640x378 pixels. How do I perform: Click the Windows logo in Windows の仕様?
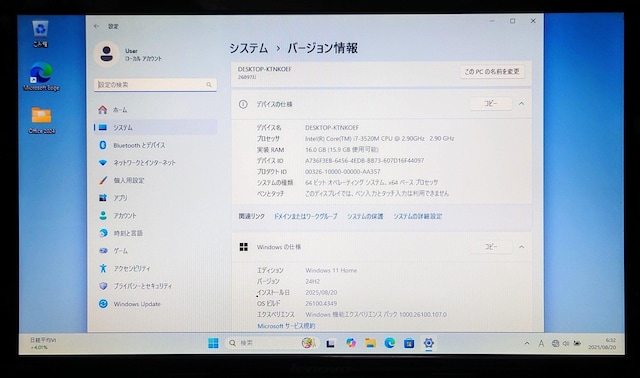(244, 247)
